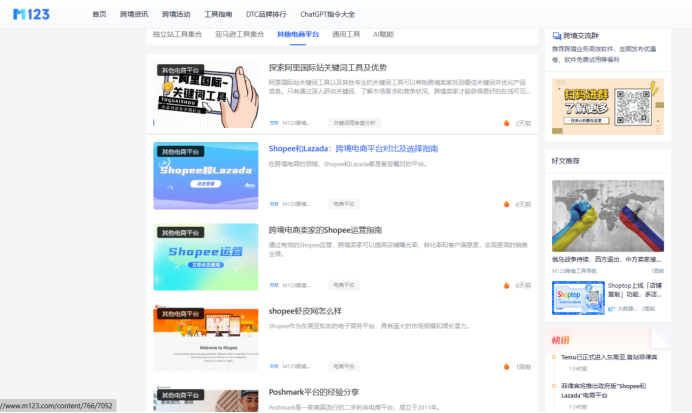Open 跨境电商卖家的Shopee运营指南 article
Screen dimensions: 692x413
(x=325, y=230)
